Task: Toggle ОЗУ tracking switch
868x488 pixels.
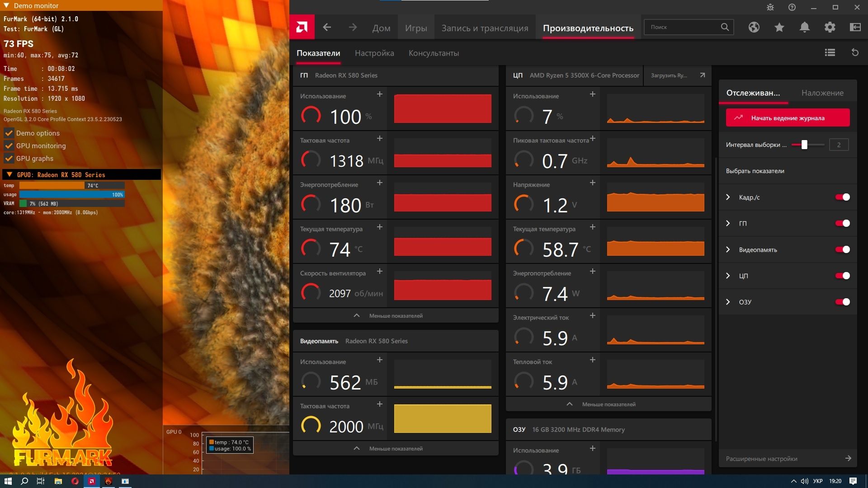Action: 843,302
